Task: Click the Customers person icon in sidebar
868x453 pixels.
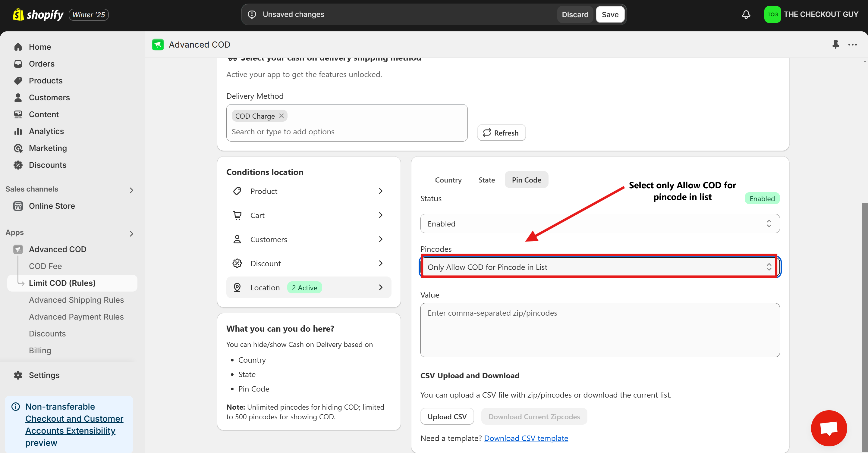Action: point(18,97)
